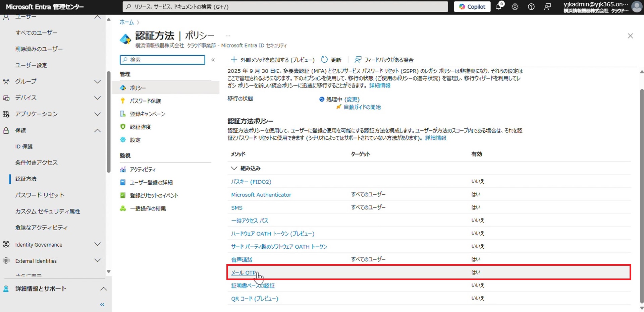644x312 pixels.
Task: Open the Microsoft Authenticator method
Action: tap(261, 195)
